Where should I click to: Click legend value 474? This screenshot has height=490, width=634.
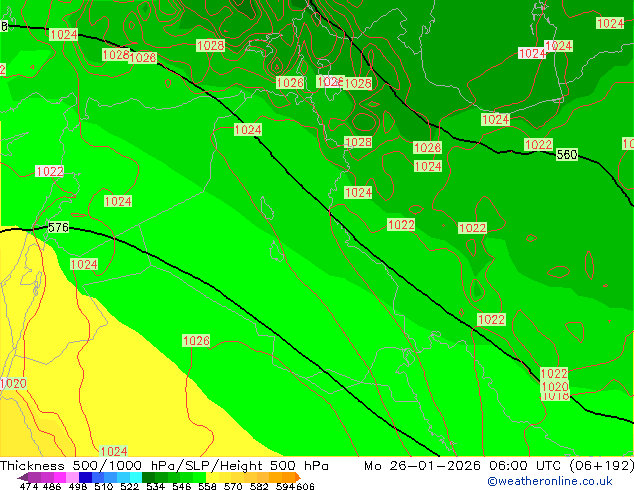point(29,486)
